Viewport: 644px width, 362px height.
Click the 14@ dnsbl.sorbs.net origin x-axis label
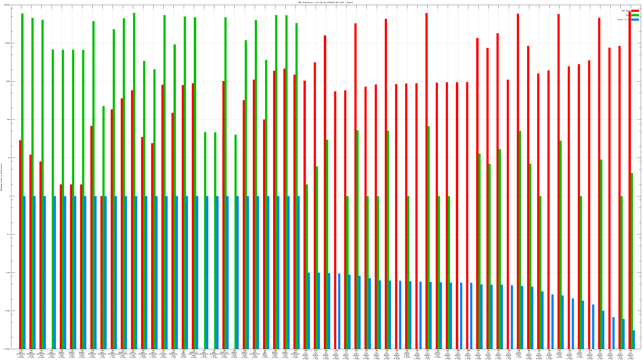click(245, 354)
